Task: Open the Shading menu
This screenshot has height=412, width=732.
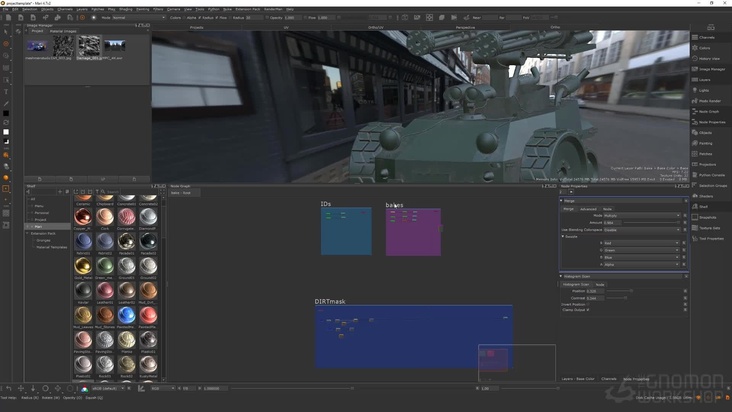Action: (x=126, y=8)
